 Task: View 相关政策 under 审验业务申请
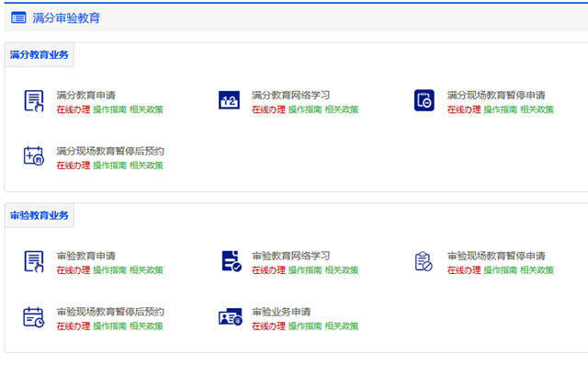click(342, 326)
